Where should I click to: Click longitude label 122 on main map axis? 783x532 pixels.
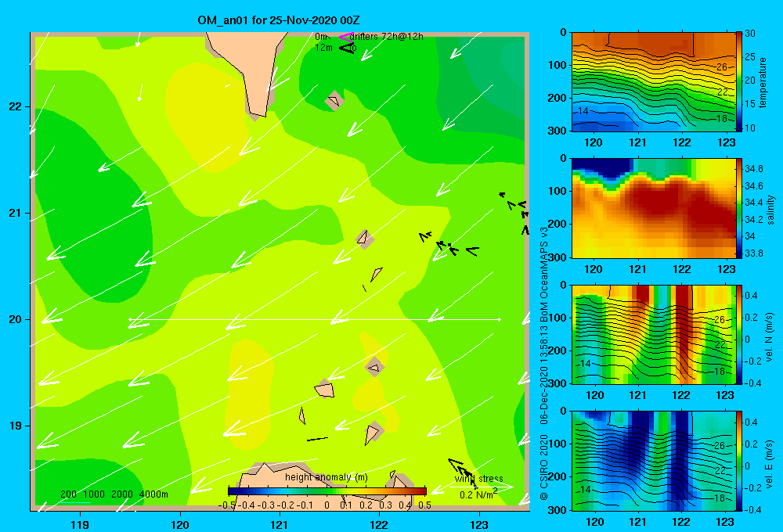click(x=379, y=524)
